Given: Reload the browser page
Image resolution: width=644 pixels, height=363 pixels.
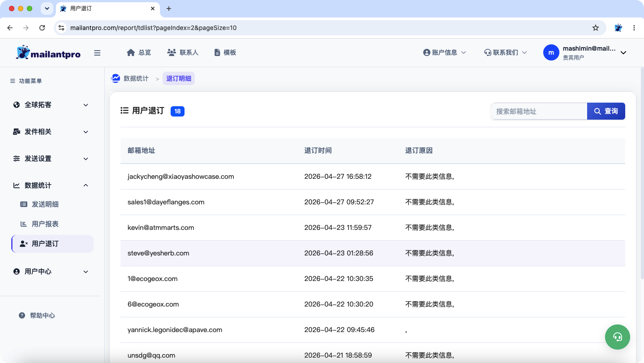Looking at the screenshot, I should click(42, 28).
